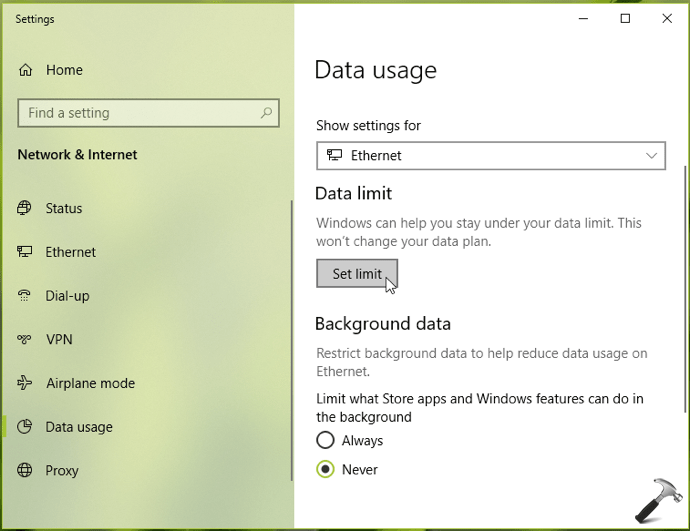Click the Data usage pie chart icon
The image size is (690, 531).
24,426
